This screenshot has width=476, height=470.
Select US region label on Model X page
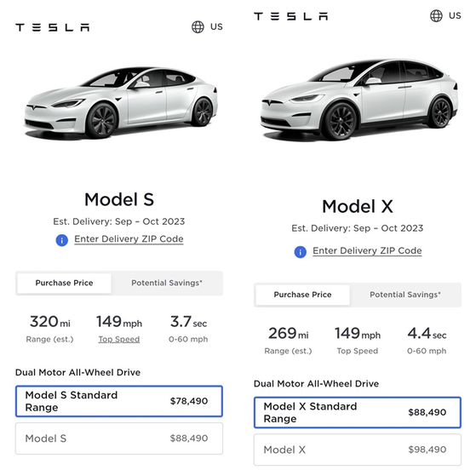[455, 16]
